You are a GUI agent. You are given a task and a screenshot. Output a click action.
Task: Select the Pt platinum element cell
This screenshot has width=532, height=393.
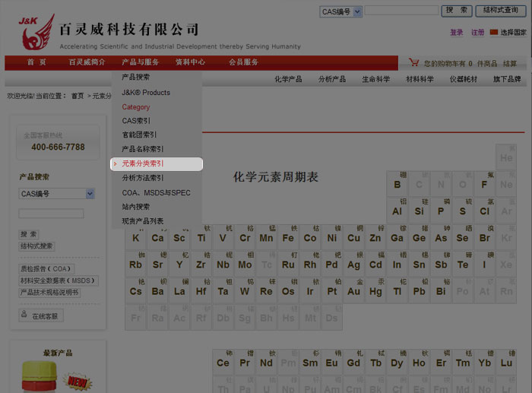click(332, 291)
